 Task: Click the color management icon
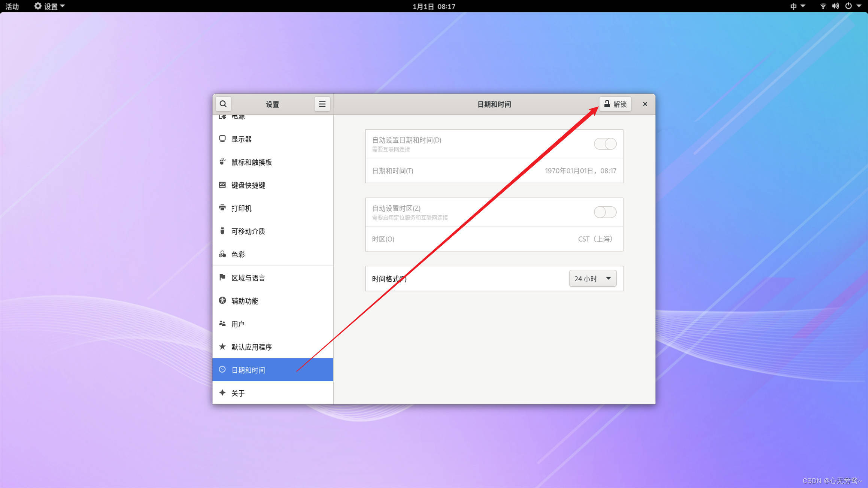pyautogui.click(x=222, y=254)
